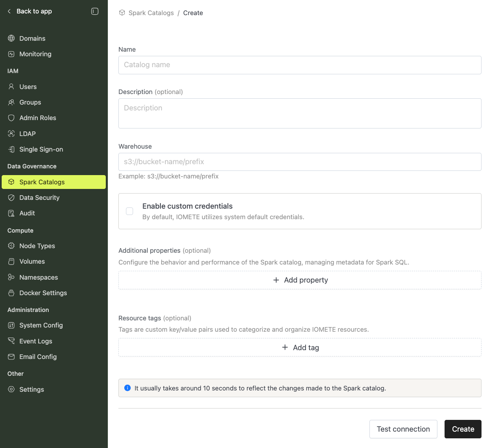The height and width of the screenshot is (448, 492).
Task: Open Users via the person icon
Action: (11, 86)
